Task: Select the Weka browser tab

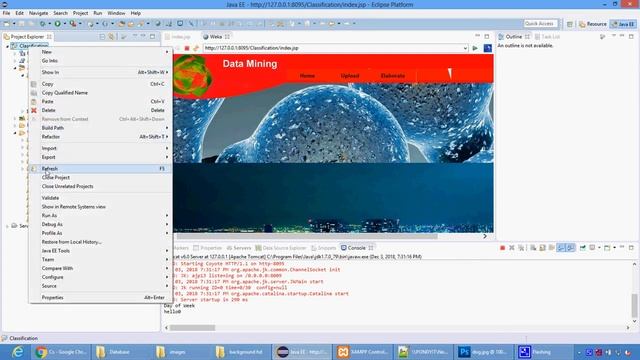Action: pos(216,37)
